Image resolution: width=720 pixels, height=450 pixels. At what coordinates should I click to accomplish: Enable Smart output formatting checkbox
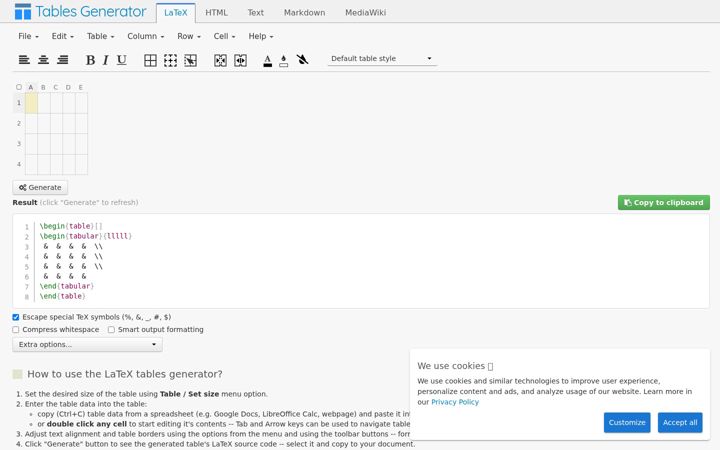click(111, 330)
